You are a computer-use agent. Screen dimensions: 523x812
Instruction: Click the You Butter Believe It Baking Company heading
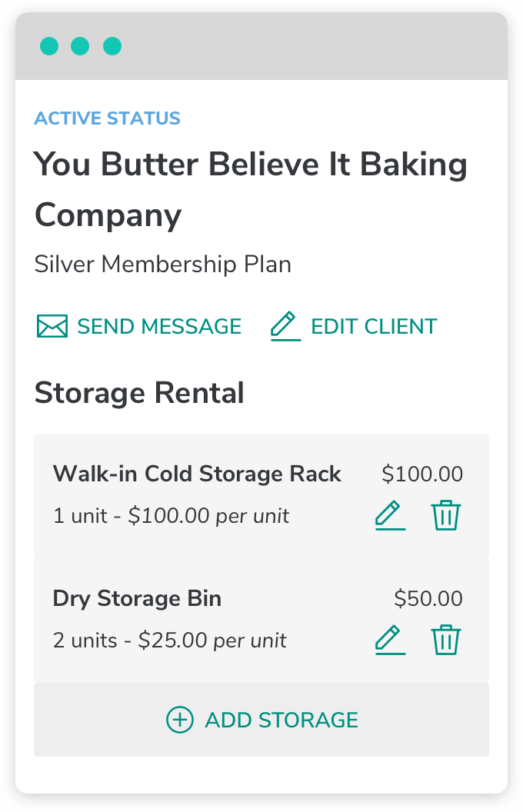click(251, 189)
